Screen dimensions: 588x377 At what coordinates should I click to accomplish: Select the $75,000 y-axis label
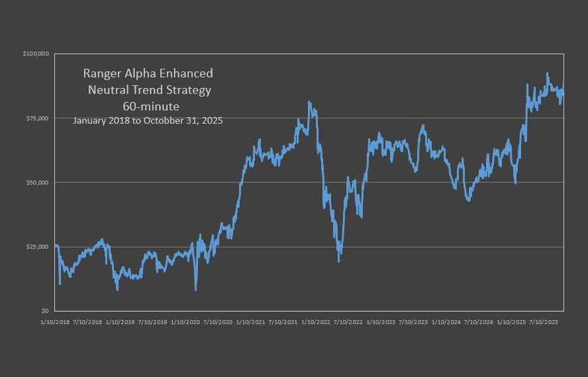pyautogui.click(x=37, y=118)
